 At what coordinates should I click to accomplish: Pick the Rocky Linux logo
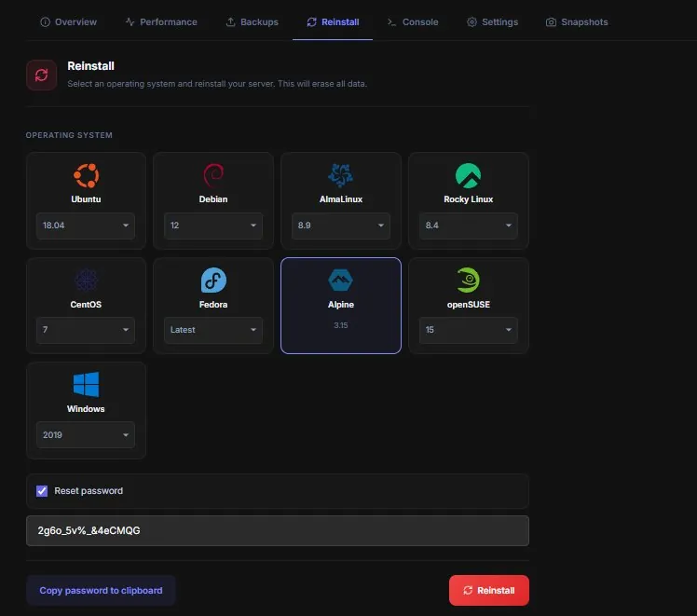pyautogui.click(x=468, y=175)
